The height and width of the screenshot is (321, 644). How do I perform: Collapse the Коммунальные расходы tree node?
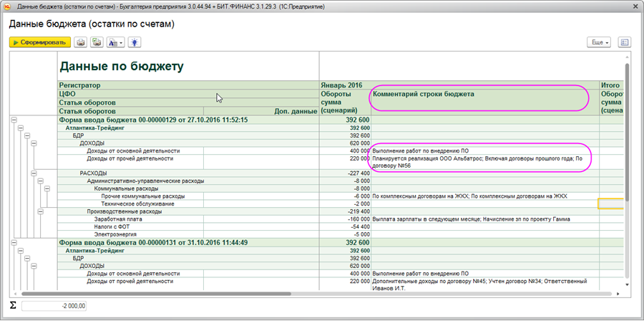(x=48, y=189)
